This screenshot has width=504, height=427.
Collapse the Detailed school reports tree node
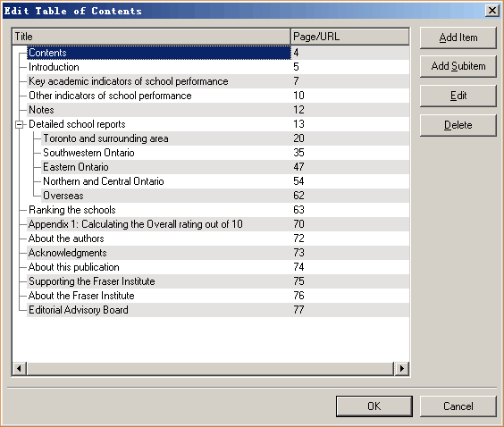pyautogui.click(x=20, y=124)
